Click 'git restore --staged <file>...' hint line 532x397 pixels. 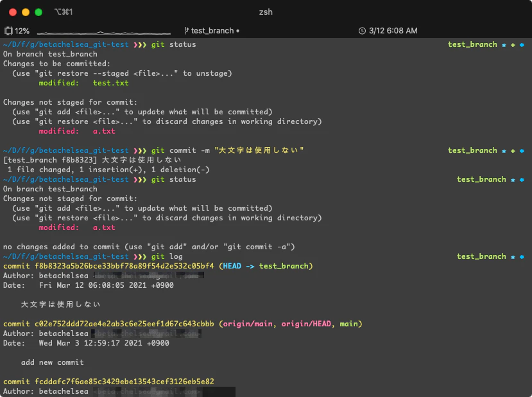[x=122, y=73]
